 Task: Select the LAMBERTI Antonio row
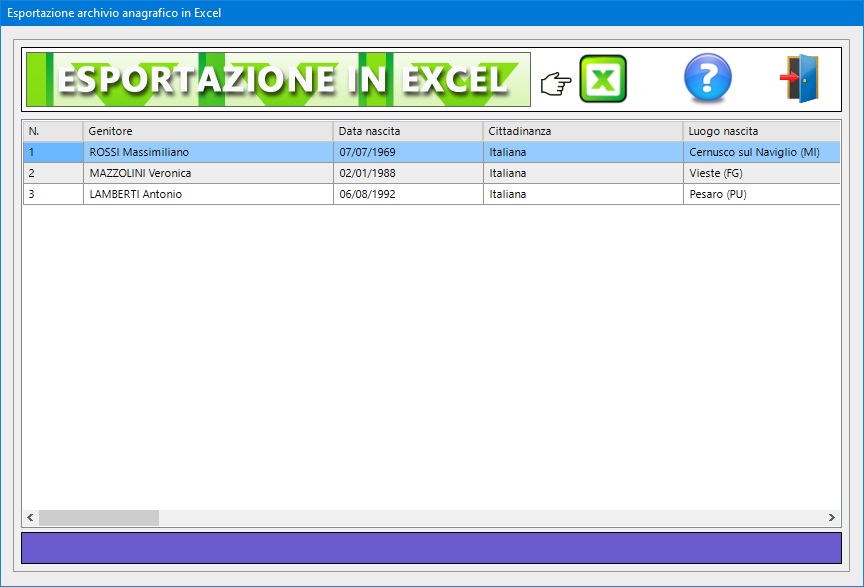tap(136, 194)
